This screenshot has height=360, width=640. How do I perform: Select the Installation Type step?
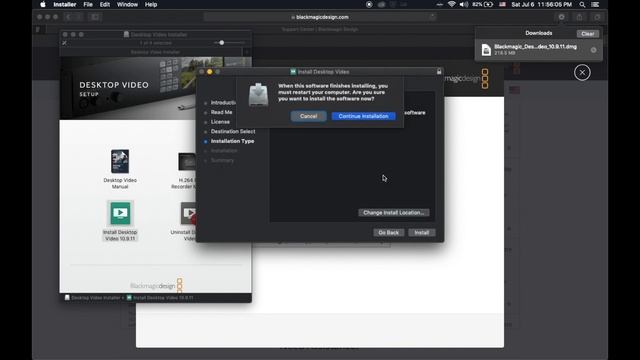pos(232,141)
